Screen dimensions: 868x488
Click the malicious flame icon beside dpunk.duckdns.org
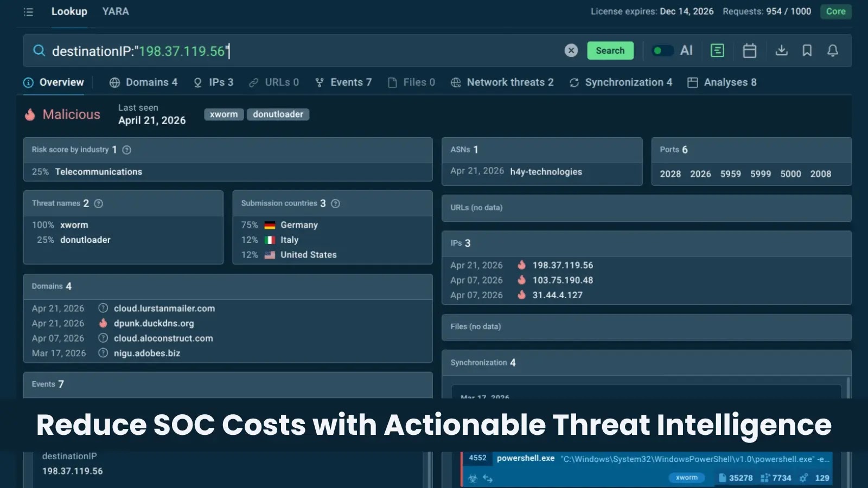[103, 323]
